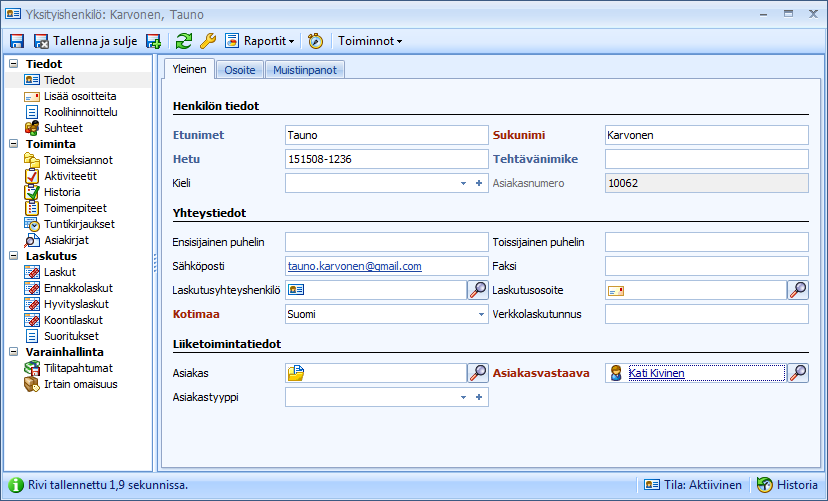The height and width of the screenshot is (501, 828).
Task: Click the Toissijainen puhelin field
Action: coord(707,242)
